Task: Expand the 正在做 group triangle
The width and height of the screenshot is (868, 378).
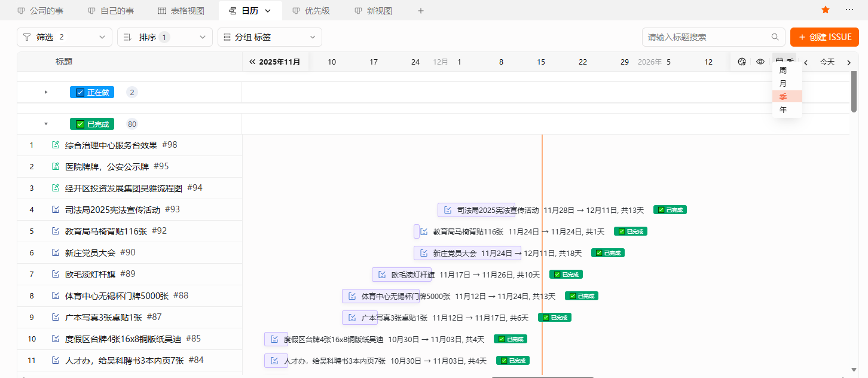Action: (x=46, y=92)
